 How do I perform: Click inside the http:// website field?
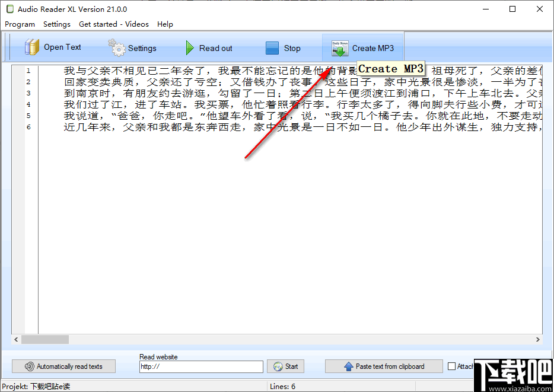[x=200, y=366]
